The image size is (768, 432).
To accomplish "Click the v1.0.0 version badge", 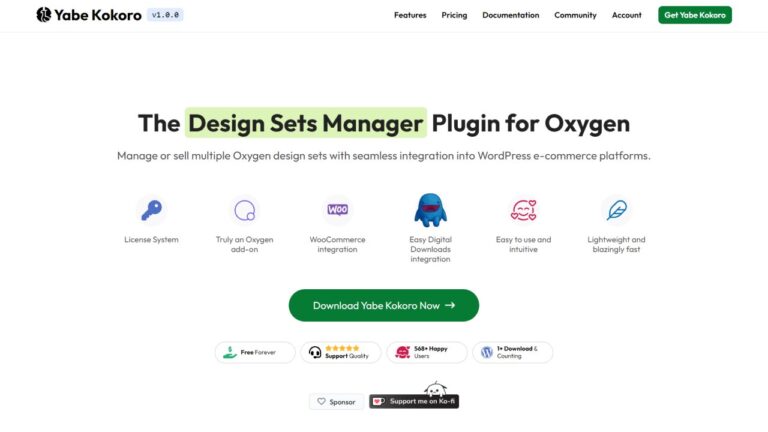I will pos(164,15).
